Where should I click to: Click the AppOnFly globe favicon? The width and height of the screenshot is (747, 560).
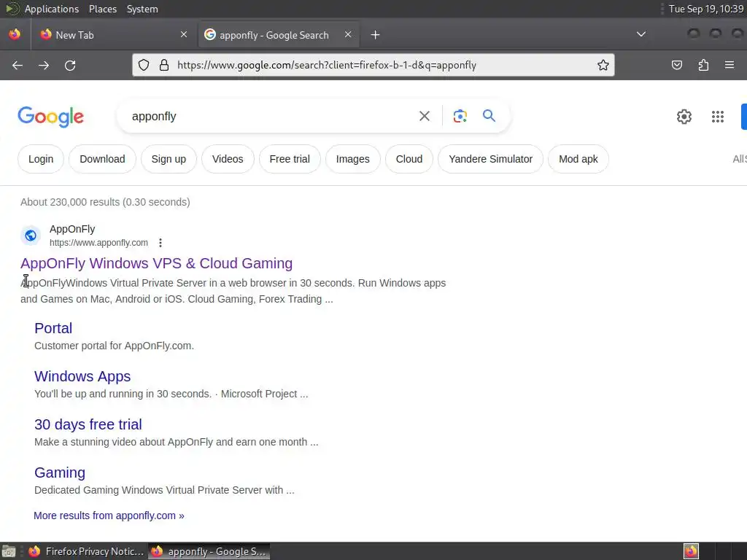31,236
